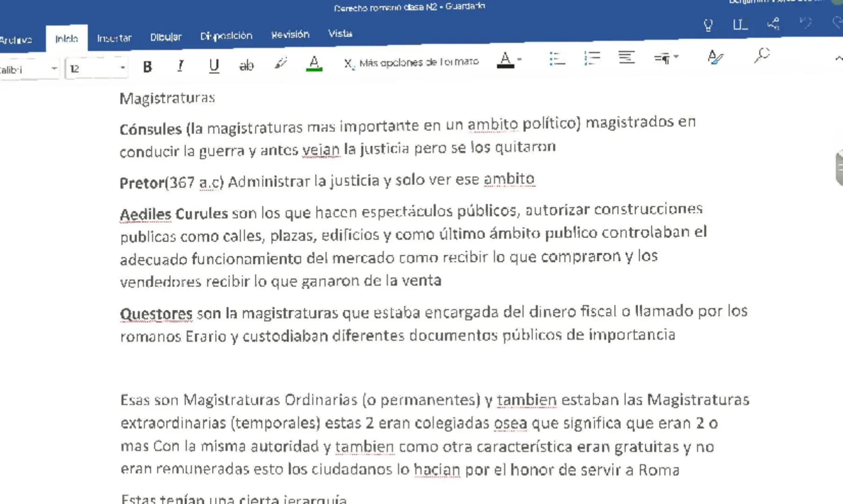Click the bold word 'Pretor'

click(x=142, y=182)
